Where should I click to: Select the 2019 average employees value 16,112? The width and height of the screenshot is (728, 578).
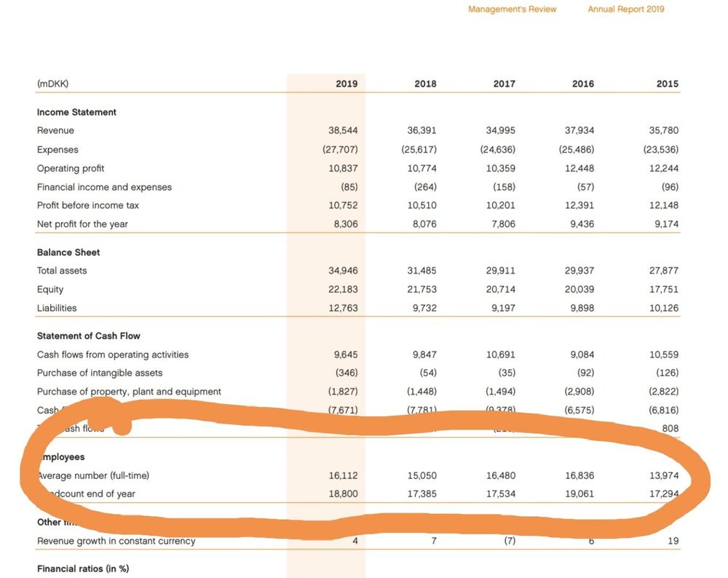(343, 475)
